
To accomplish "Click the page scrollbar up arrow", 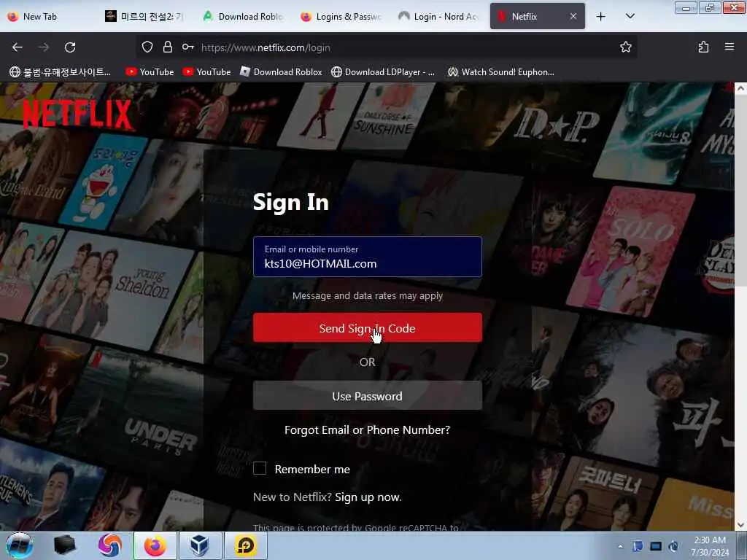I will [x=740, y=88].
